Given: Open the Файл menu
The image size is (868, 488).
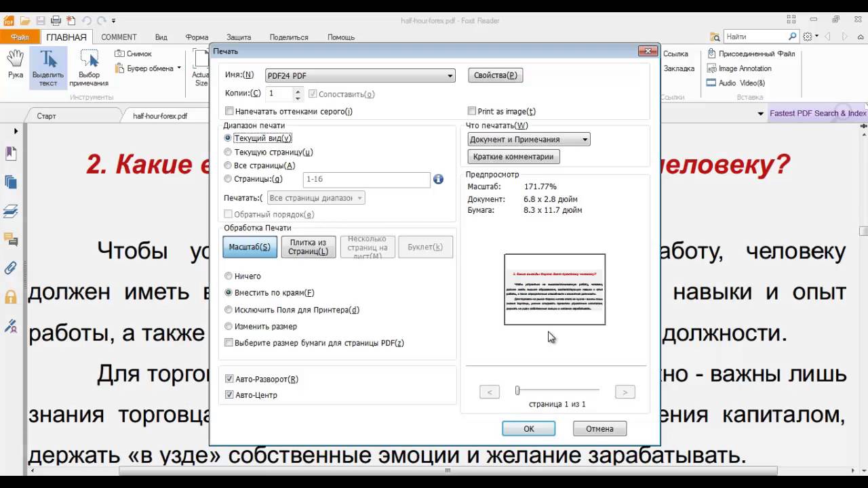Looking at the screenshot, I should coord(20,37).
